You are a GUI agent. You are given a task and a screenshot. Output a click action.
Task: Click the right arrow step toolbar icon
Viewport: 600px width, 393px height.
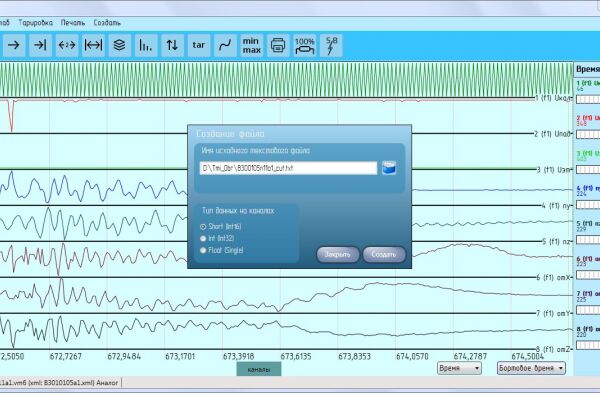(x=15, y=45)
